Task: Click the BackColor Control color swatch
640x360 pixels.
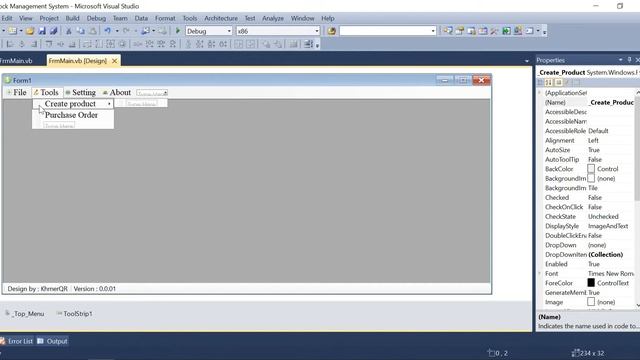Action: pyautogui.click(x=591, y=169)
